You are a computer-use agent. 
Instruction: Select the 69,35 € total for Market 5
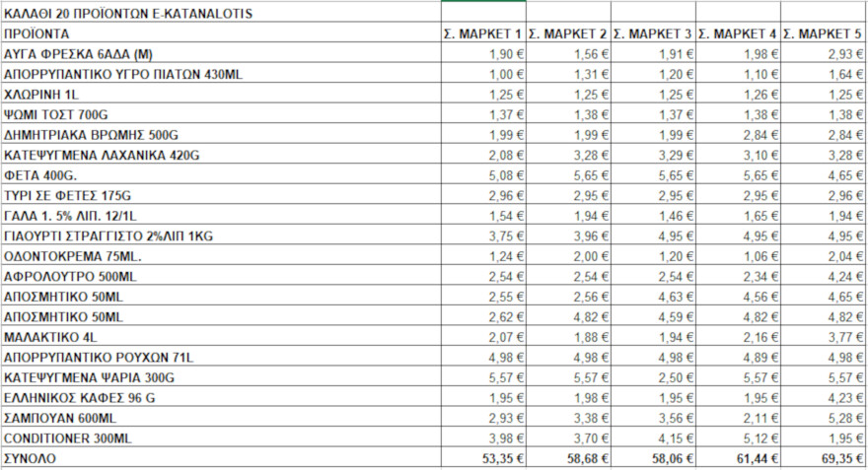824,458
